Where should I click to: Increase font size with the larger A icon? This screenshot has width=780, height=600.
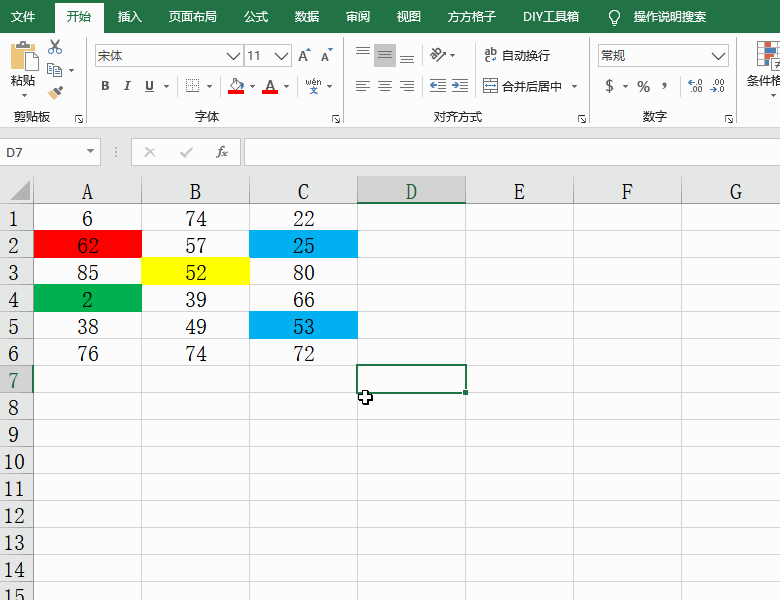[x=304, y=56]
